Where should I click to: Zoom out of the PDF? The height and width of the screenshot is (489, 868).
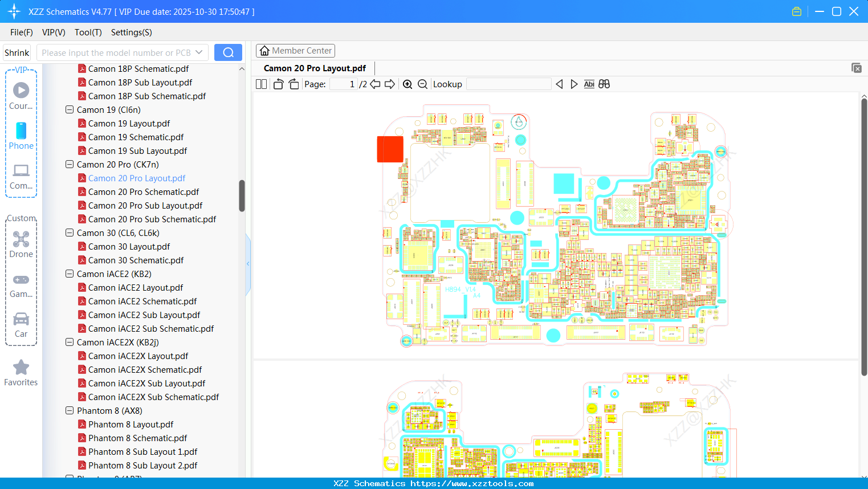coord(422,84)
